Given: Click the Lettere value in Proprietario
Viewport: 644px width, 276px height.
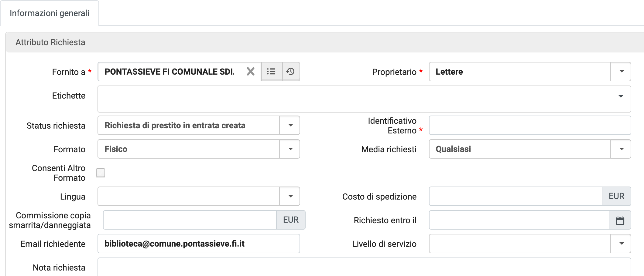Looking at the screenshot, I should click(449, 72).
